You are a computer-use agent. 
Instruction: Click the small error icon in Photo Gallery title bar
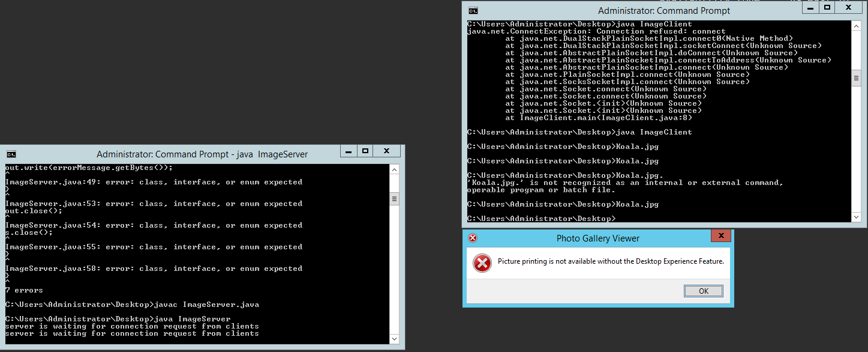click(473, 238)
